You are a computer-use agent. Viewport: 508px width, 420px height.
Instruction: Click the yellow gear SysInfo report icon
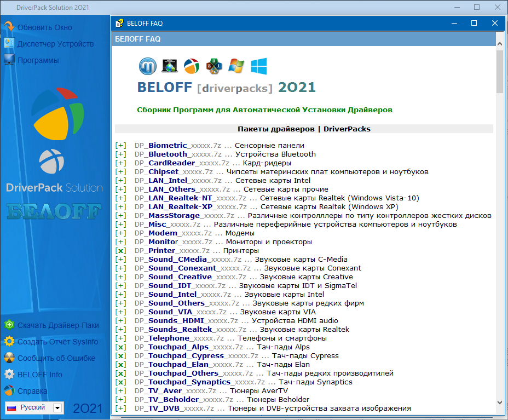click(x=9, y=342)
